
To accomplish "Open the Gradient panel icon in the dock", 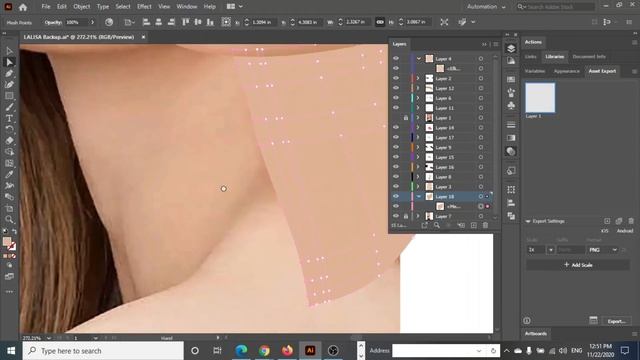I will coord(511,138).
